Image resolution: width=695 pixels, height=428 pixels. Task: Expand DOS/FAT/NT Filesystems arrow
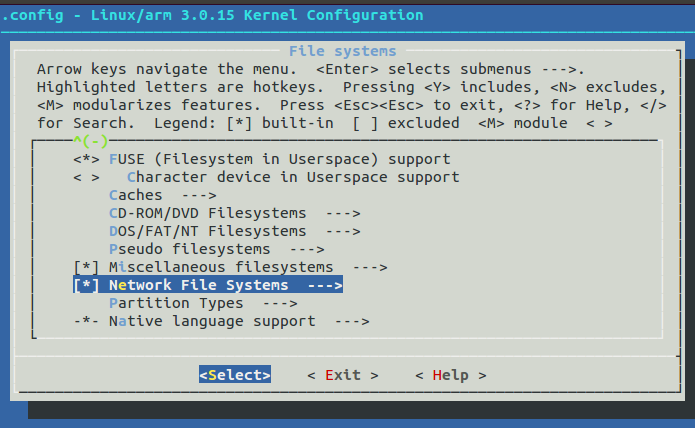(x=343, y=231)
